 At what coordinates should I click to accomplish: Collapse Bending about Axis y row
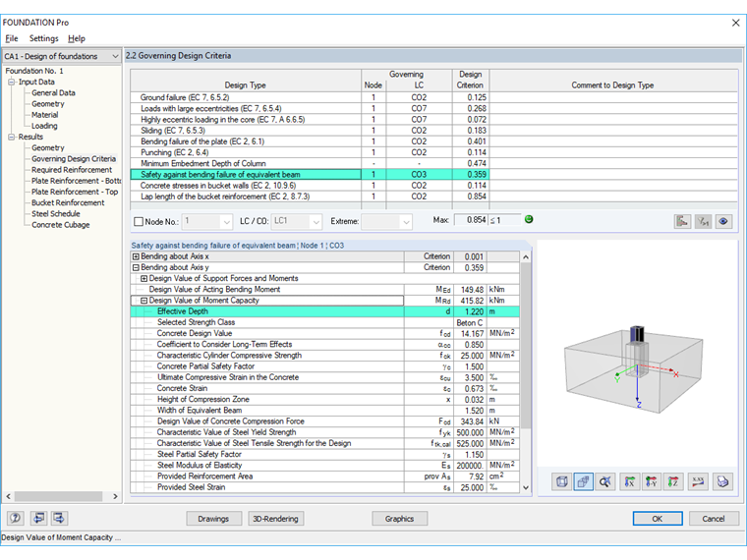tap(136, 267)
